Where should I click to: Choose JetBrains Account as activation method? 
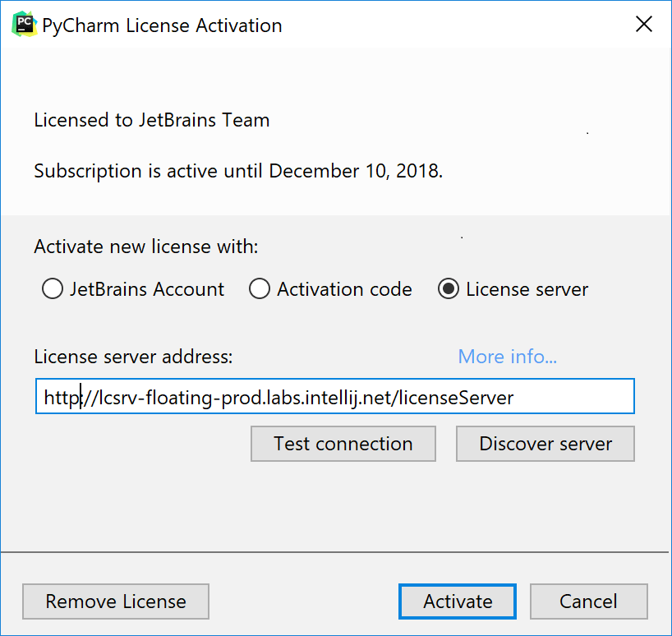(x=52, y=288)
